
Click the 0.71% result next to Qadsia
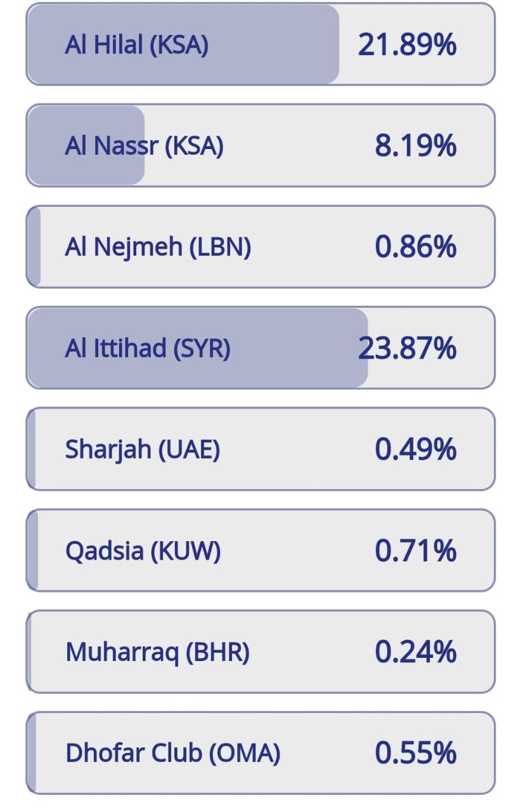pos(416,551)
